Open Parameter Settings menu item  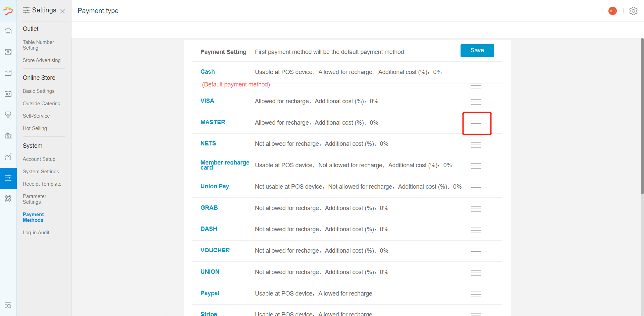(x=35, y=199)
